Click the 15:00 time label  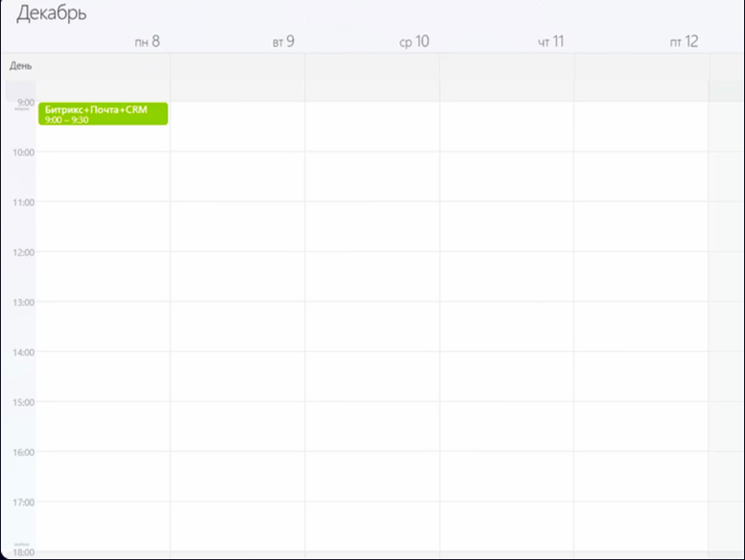coord(23,402)
